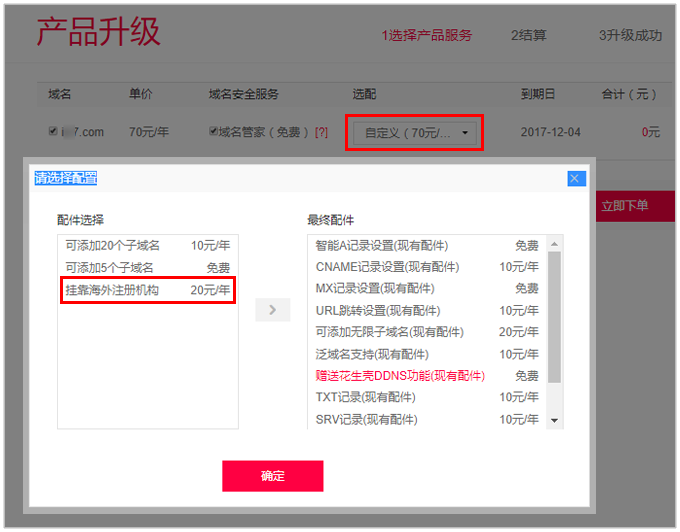Select 可添加5个子域名 free option

[x=147, y=267]
